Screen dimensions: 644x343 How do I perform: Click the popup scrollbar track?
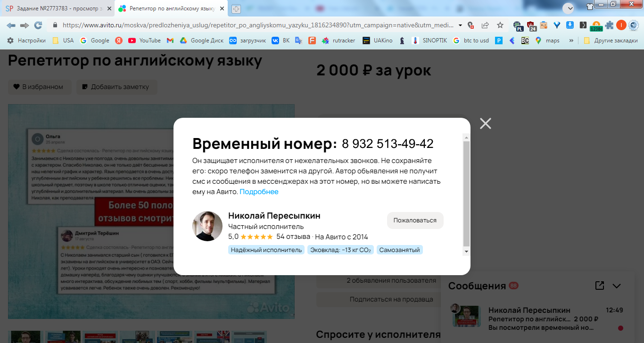click(x=467, y=194)
